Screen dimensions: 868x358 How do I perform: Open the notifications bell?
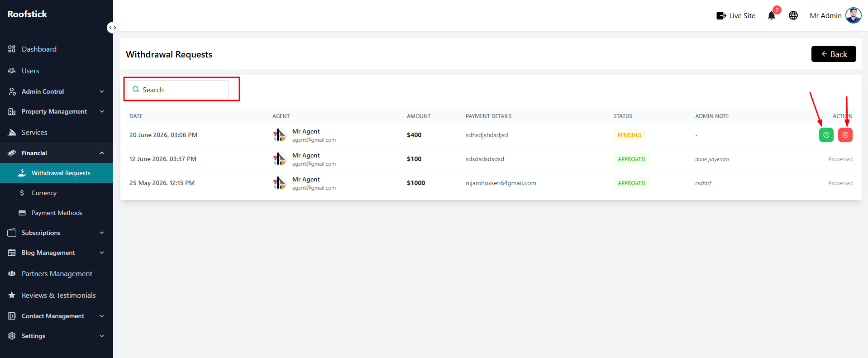pyautogui.click(x=772, y=15)
